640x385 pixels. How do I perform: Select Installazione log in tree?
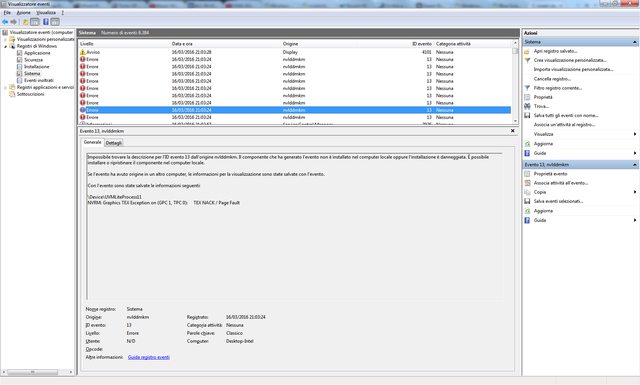[x=36, y=67]
